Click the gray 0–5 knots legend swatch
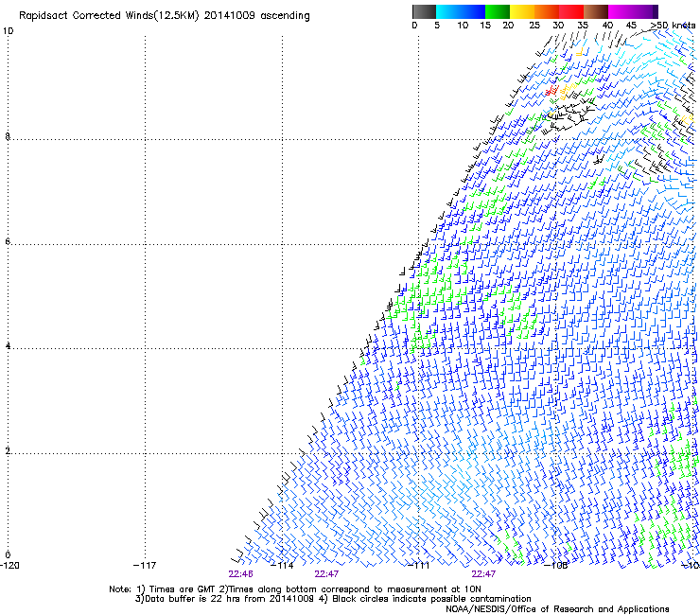Image resolution: width=700 pixels, height=615 pixels. pos(424,11)
